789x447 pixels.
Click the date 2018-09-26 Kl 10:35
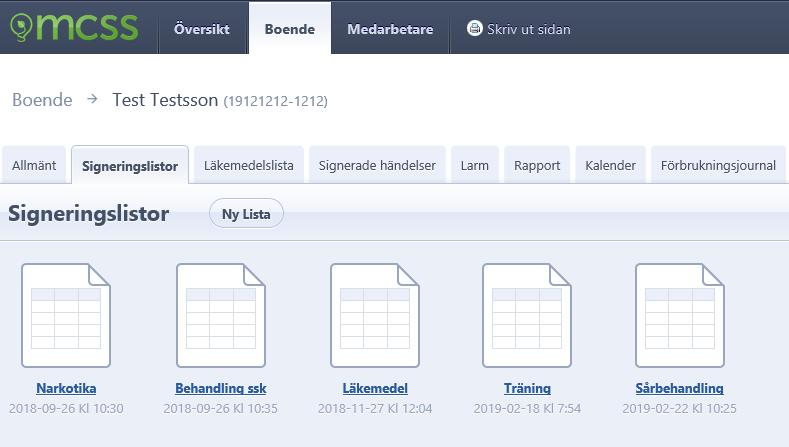coord(220,408)
